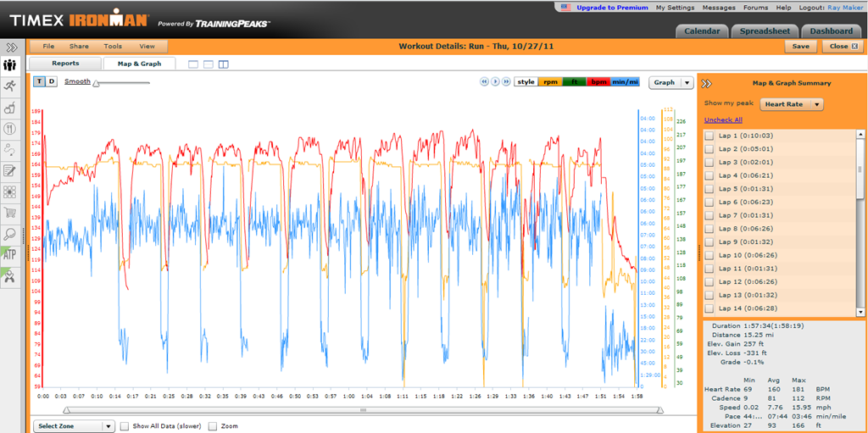
Task: Open the running figure workouts icon
Action: 9,86
